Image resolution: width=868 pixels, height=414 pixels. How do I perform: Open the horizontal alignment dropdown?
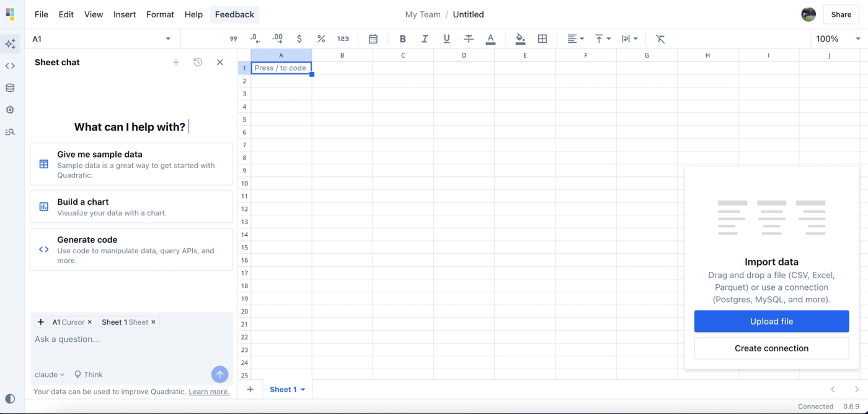575,38
